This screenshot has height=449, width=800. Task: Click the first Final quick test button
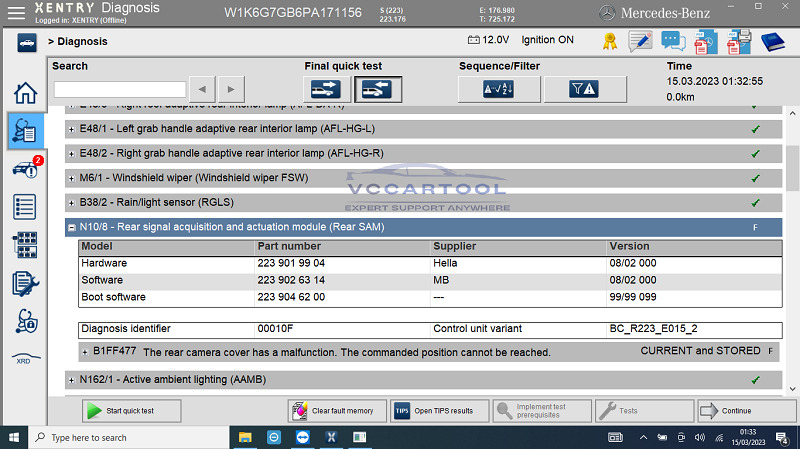[326, 89]
